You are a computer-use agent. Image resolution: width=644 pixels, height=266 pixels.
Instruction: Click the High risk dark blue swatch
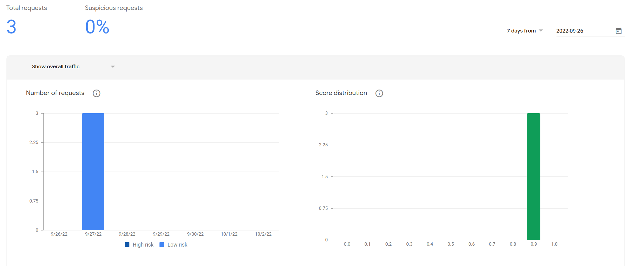[x=127, y=245]
